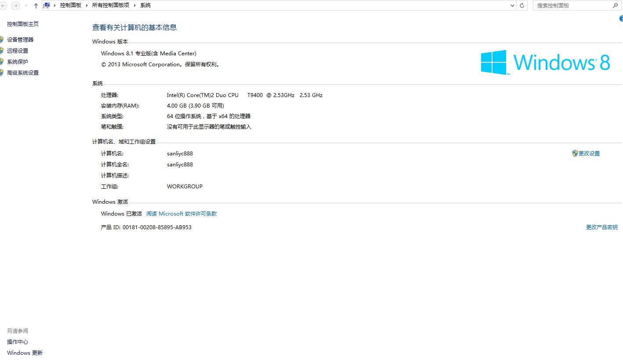Screen dimensions: 623x364
Task: Click the 另请参阅 heading
Action: pyautogui.click(x=18, y=331)
